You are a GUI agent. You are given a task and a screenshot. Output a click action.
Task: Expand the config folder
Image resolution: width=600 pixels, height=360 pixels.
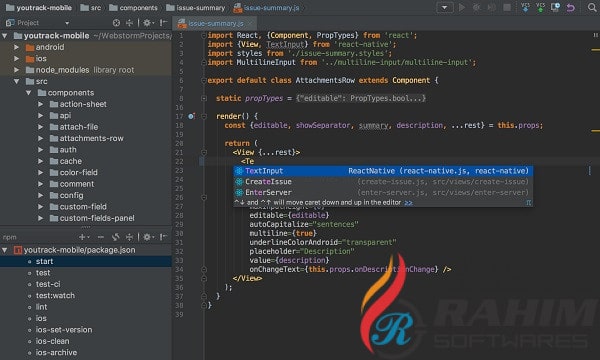40,195
